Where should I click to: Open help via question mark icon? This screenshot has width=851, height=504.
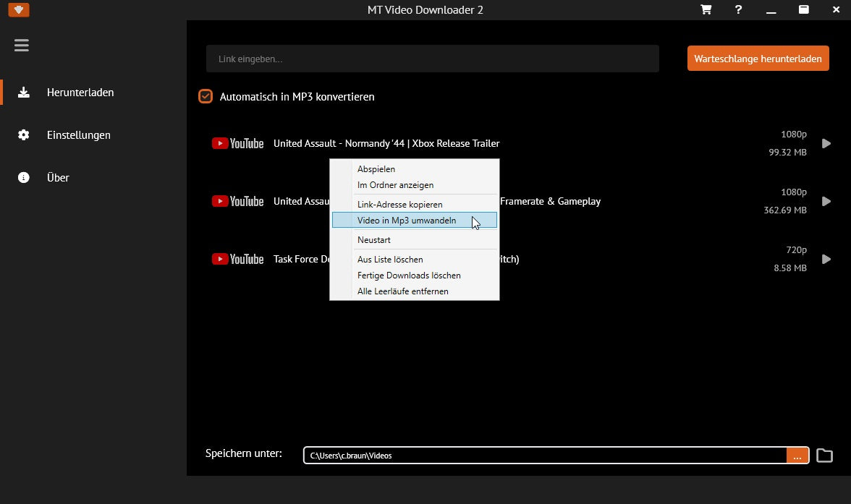[x=738, y=9]
